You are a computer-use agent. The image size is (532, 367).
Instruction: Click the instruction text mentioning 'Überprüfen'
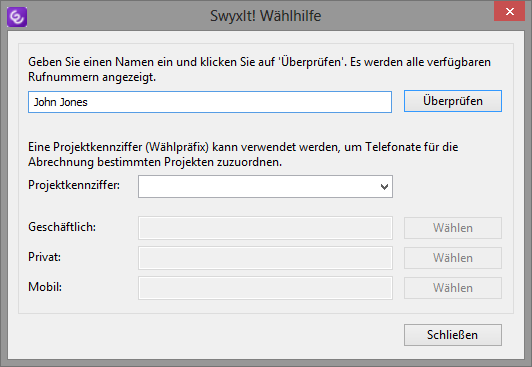[259, 70]
